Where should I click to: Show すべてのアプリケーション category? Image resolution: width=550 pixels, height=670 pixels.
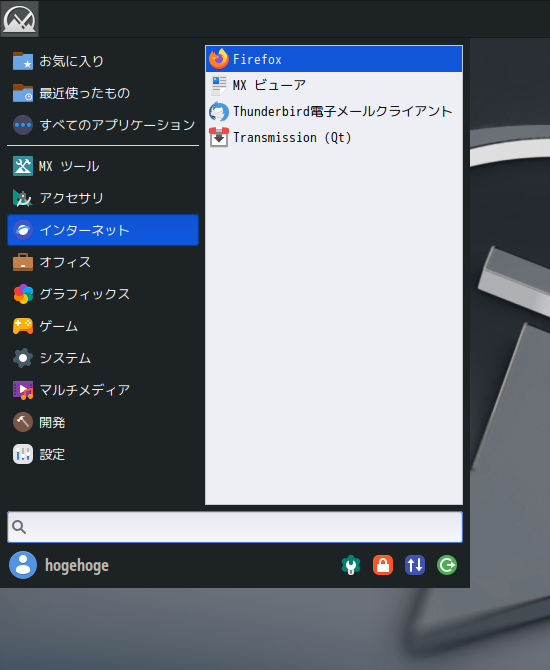click(103, 125)
